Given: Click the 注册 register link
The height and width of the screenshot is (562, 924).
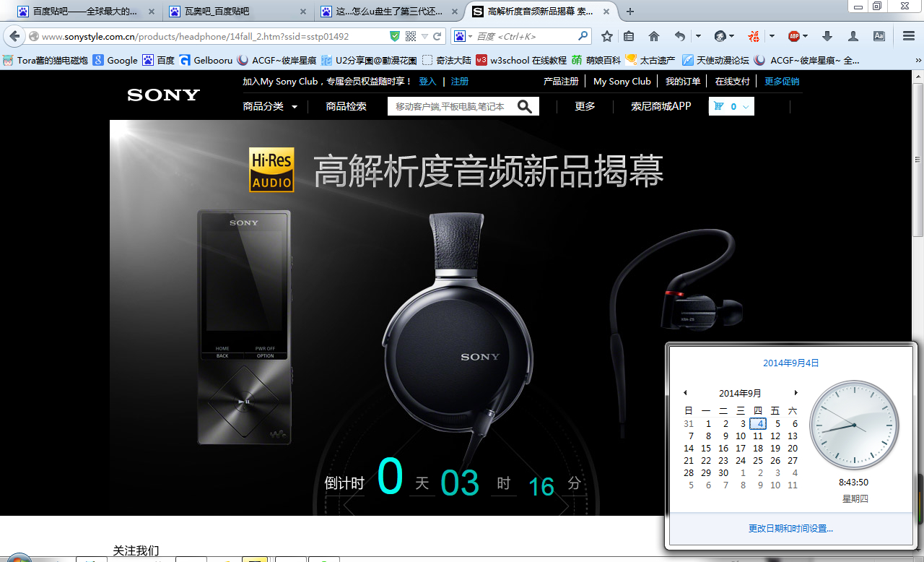Looking at the screenshot, I should (x=460, y=82).
